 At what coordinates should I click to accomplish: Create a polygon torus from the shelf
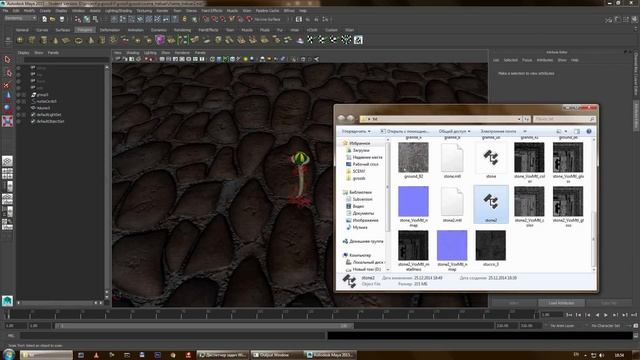coord(78,40)
